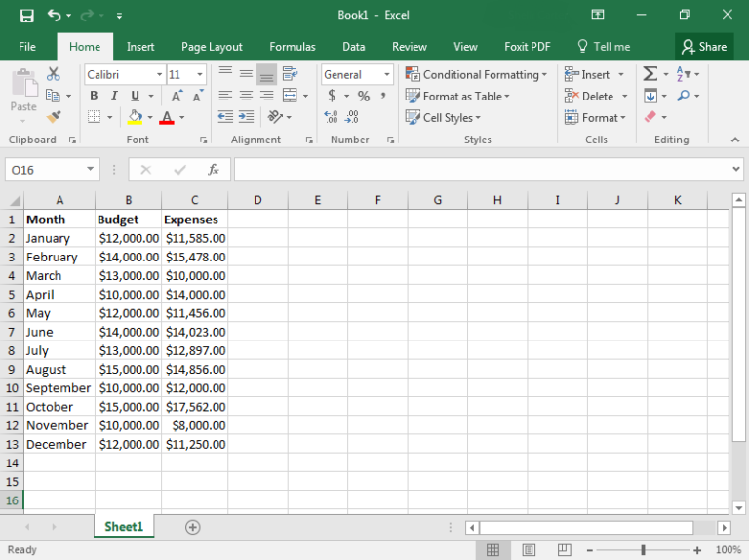This screenshot has height=560, width=749.
Task: Click the yellow Fill Color button
Action: [135, 117]
